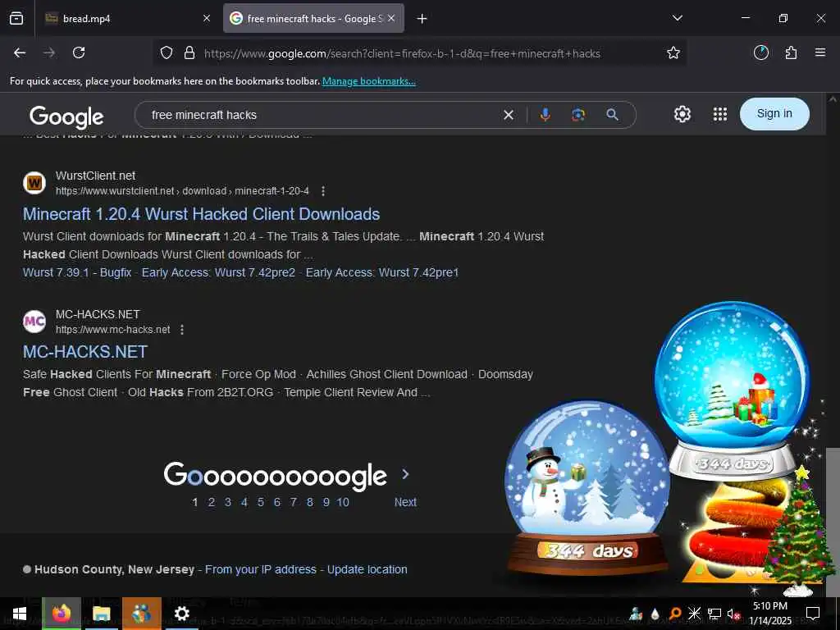
Task: Go to results page 9
Action: pos(326,502)
